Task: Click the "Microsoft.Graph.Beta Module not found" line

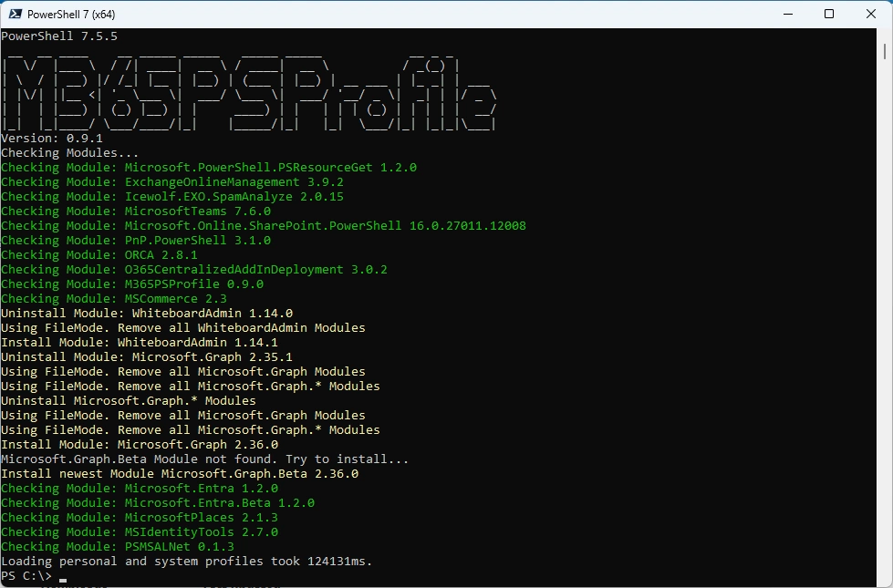Action: [x=204, y=459]
